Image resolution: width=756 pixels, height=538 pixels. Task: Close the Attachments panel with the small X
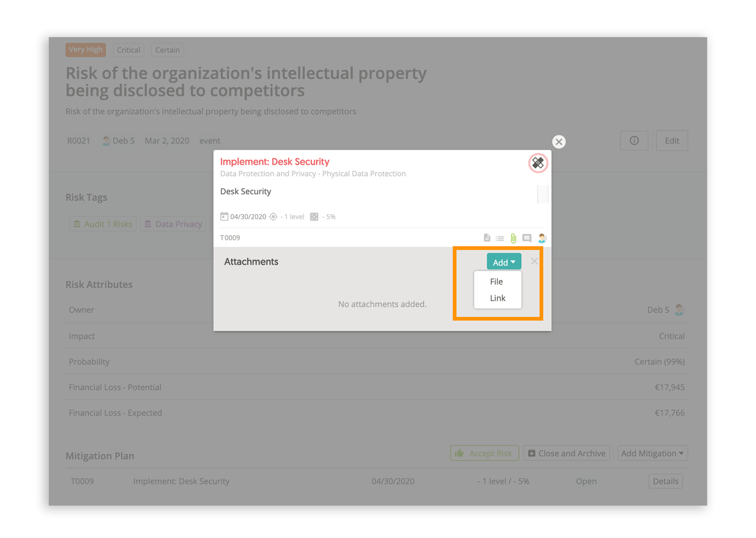534,261
